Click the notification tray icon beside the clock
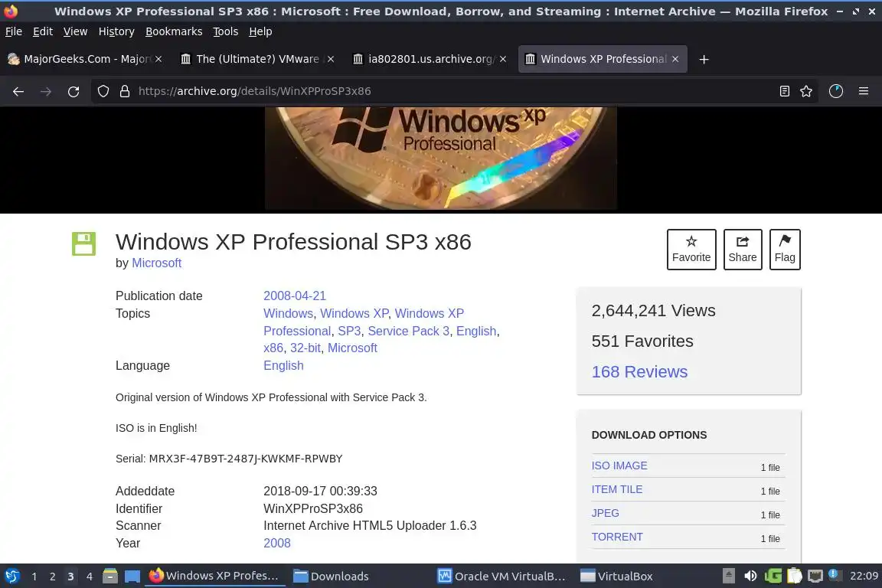The width and height of the screenshot is (882, 588). tap(835, 575)
